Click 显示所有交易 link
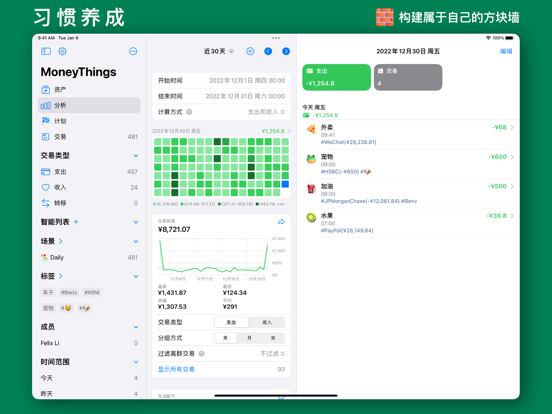 point(176,369)
